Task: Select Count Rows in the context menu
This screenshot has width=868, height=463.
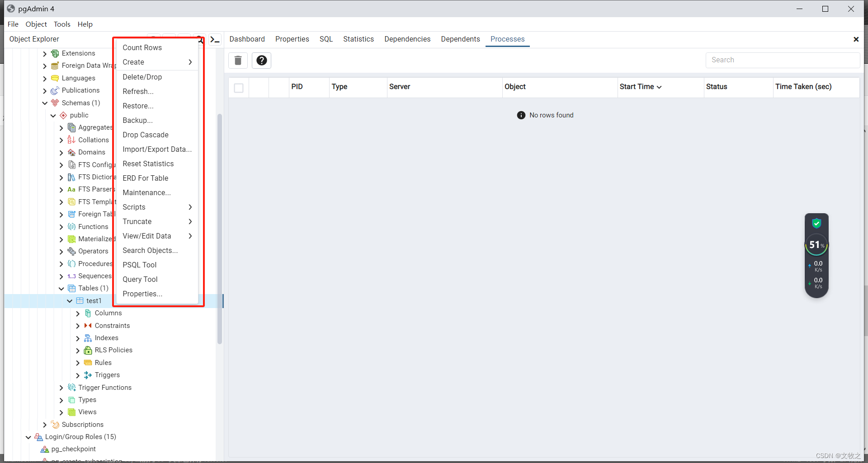Action: pyautogui.click(x=142, y=47)
